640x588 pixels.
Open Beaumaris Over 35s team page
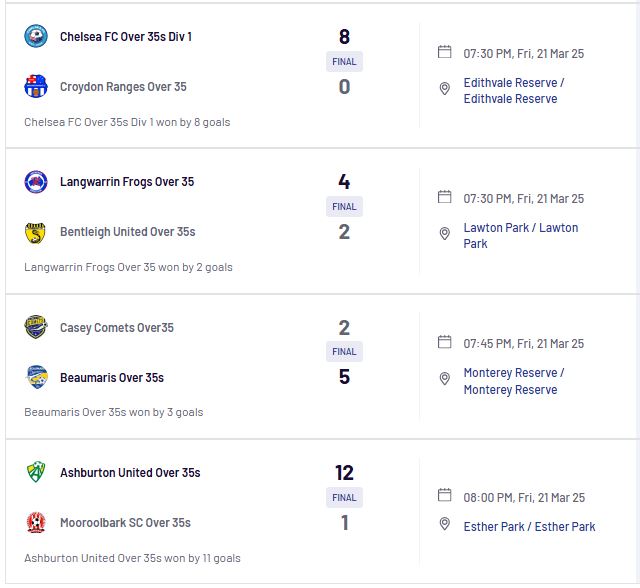(x=112, y=378)
